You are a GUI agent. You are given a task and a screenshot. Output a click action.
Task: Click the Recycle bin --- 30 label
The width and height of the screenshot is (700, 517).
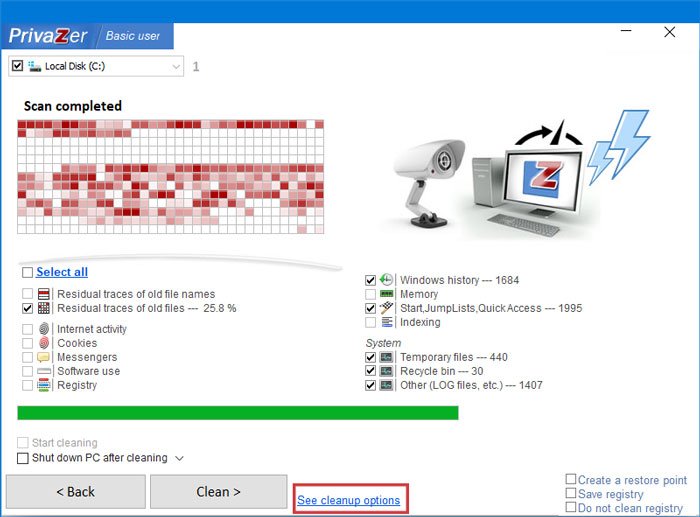point(442,371)
